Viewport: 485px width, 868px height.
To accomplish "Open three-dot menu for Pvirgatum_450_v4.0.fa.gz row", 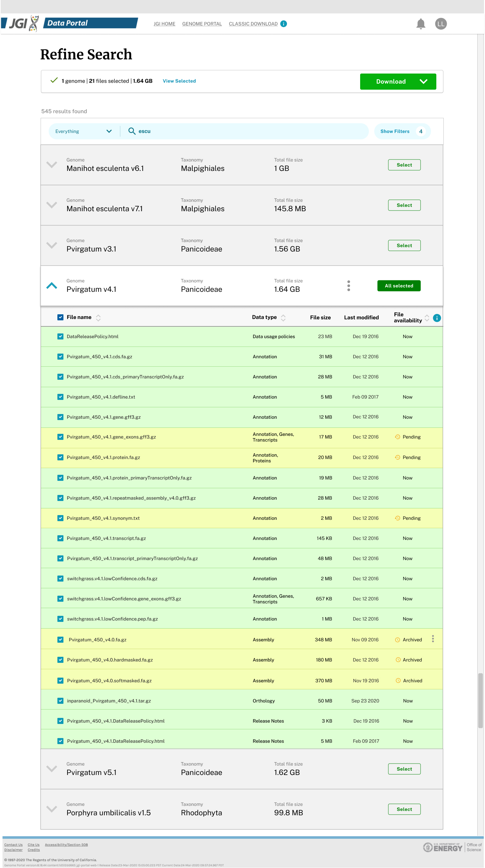I will coord(433,639).
